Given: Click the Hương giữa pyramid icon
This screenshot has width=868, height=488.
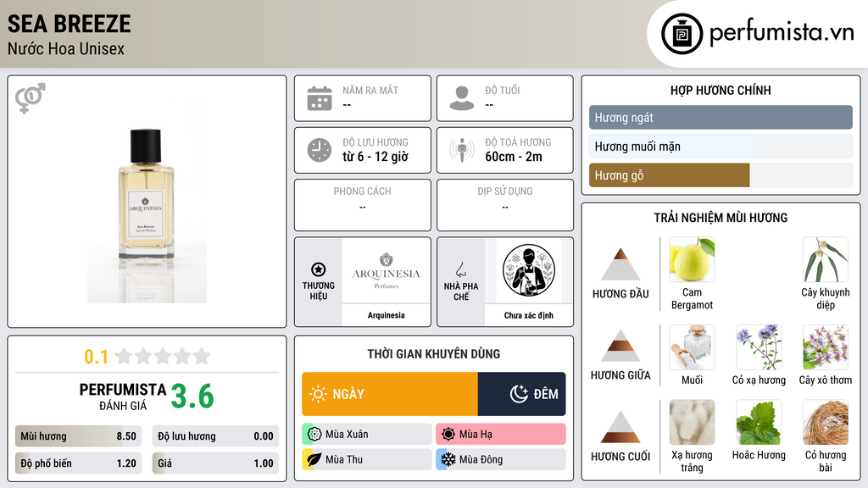Looking at the screenshot, I should click(620, 346).
